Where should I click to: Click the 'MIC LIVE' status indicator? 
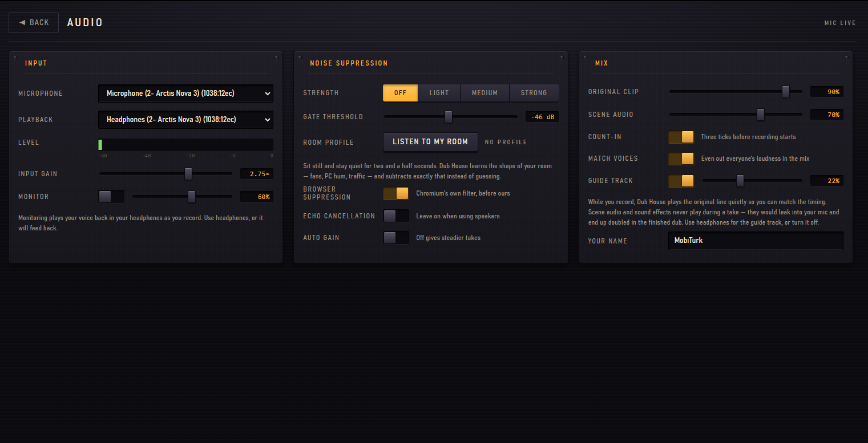[840, 23]
